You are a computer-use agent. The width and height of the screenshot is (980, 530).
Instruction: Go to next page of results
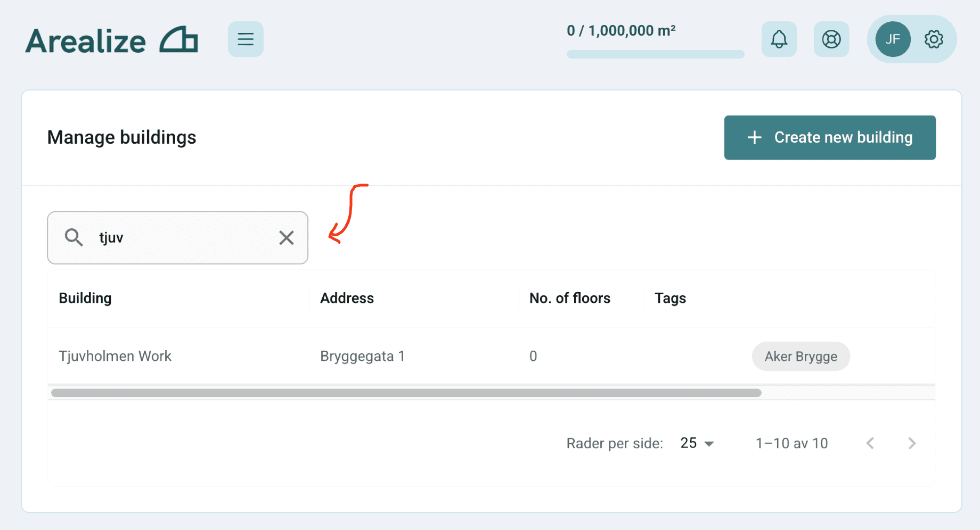(912, 443)
